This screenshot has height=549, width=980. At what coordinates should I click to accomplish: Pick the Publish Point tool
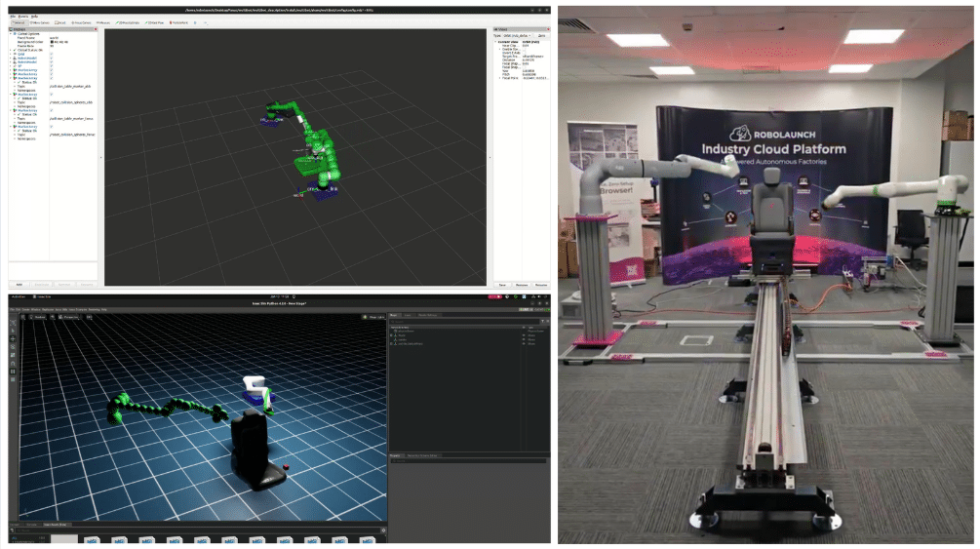(178, 22)
